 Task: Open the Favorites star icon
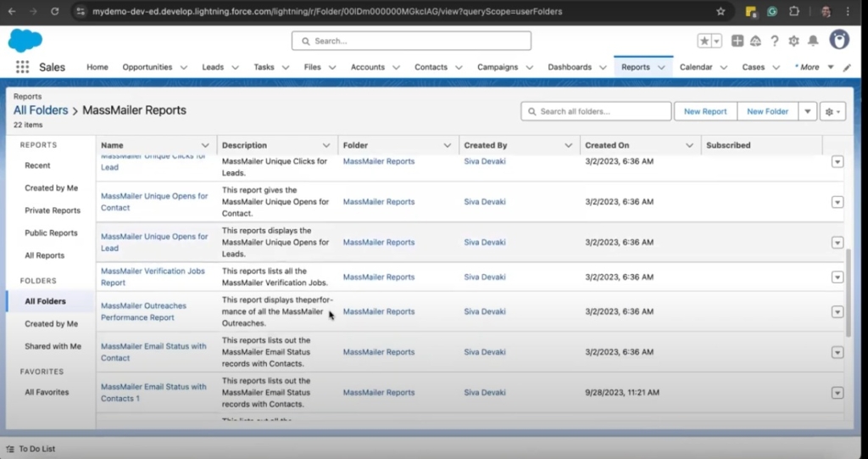click(704, 41)
